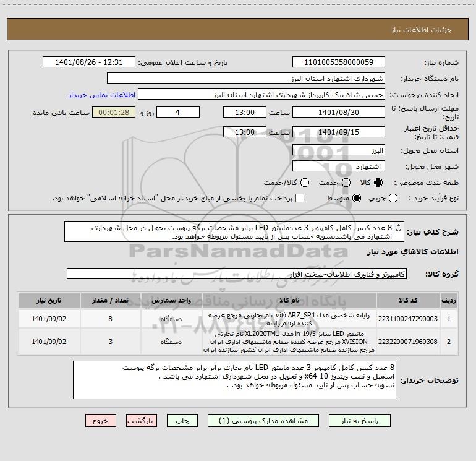
Task: Click the XL2020TMU LED monitor item name
Action: tap(289, 342)
